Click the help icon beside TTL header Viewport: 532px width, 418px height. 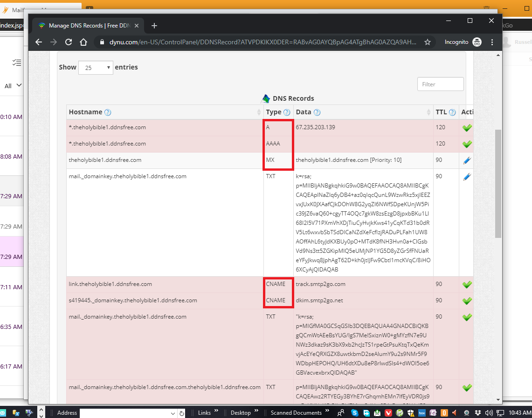pyautogui.click(x=452, y=112)
